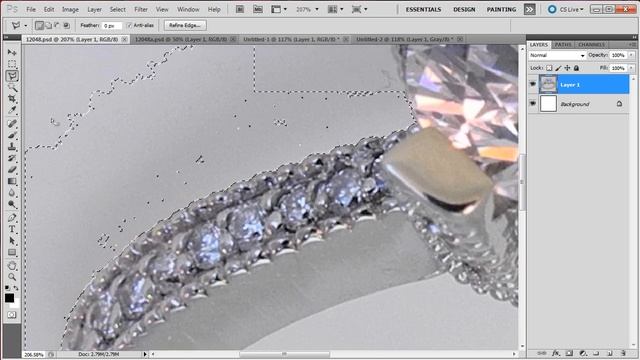Select the Polygonal Lasso tool in toolbox

[x=12, y=76]
